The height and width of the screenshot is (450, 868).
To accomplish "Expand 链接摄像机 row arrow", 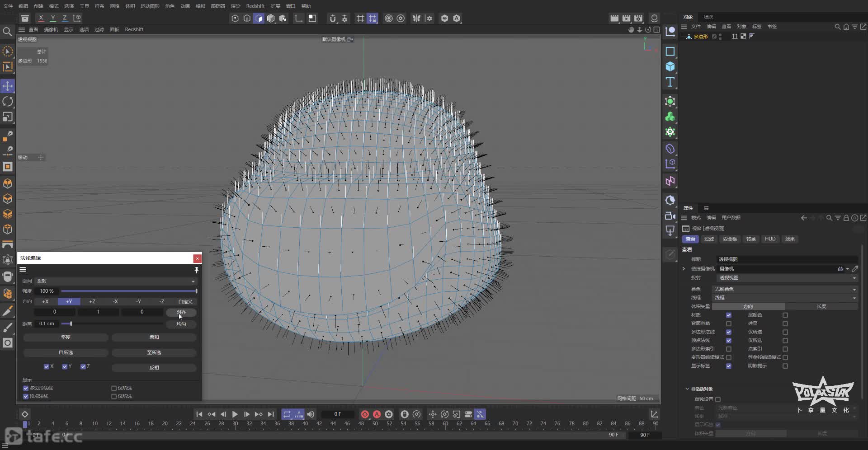I will pyautogui.click(x=684, y=269).
